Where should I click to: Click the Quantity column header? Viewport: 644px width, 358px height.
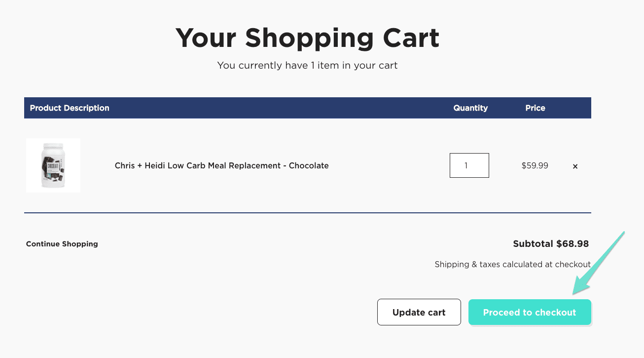tap(470, 108)
